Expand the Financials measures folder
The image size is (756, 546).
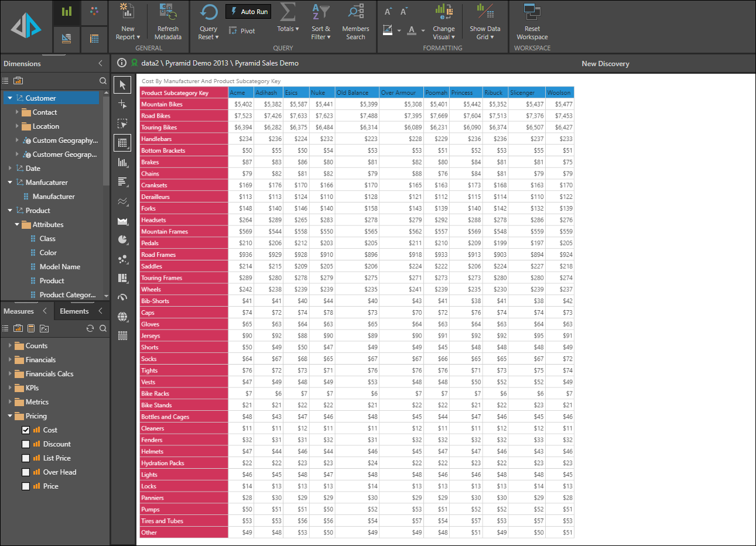pyautogui.click(x=10, y=360)
